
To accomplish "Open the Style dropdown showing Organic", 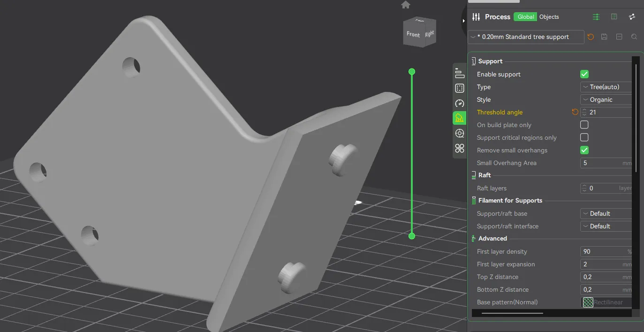I will click(x=606, y=99).
